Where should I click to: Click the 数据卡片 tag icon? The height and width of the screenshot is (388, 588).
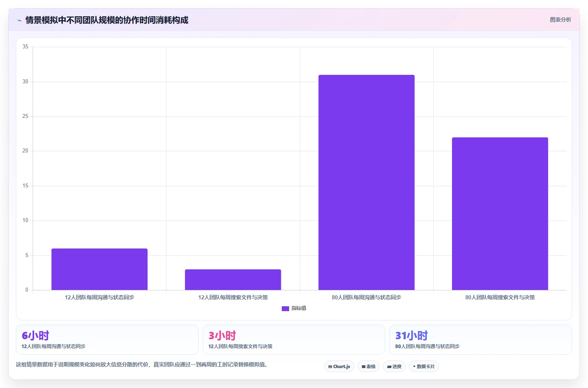pos(415,367)
